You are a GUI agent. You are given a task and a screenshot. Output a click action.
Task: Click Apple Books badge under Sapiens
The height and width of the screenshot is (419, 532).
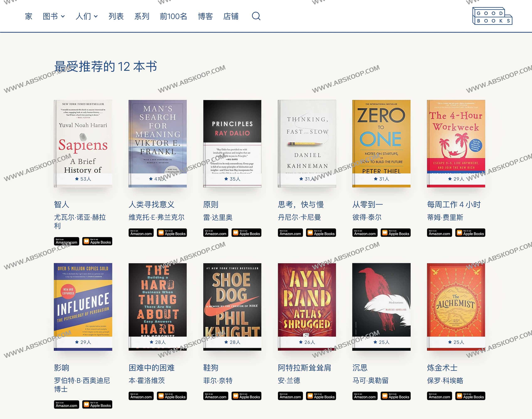(97, 241)
